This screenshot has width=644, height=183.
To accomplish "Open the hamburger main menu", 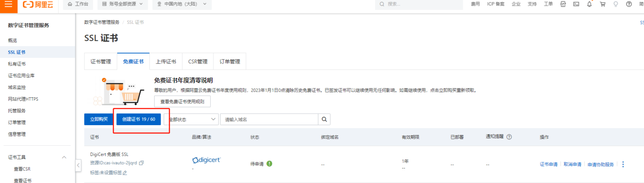I will tap(8, 4).
